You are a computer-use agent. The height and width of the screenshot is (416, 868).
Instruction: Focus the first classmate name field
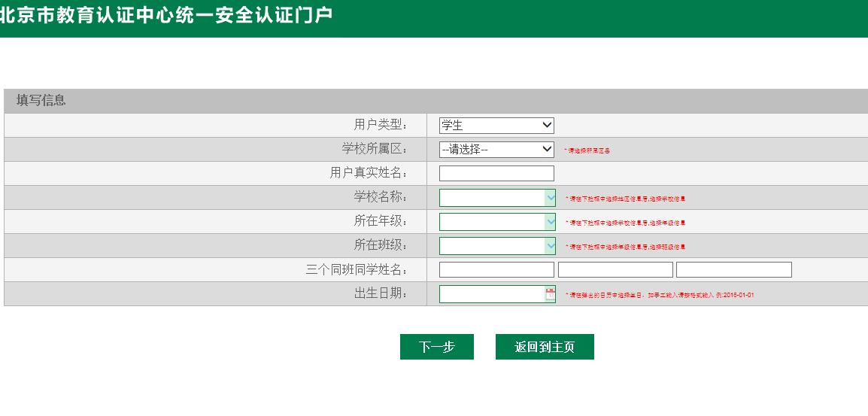(x=496, y=270)
